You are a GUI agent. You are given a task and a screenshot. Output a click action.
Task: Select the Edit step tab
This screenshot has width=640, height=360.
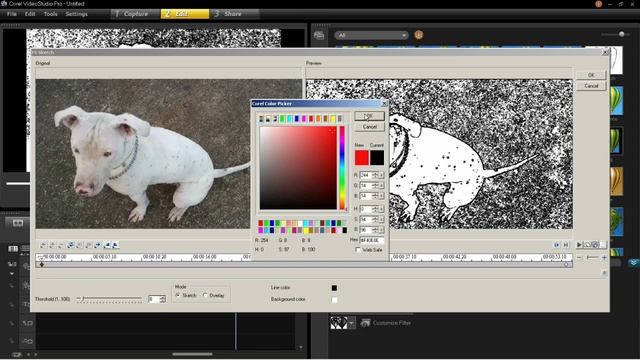(x=184, y=14)
